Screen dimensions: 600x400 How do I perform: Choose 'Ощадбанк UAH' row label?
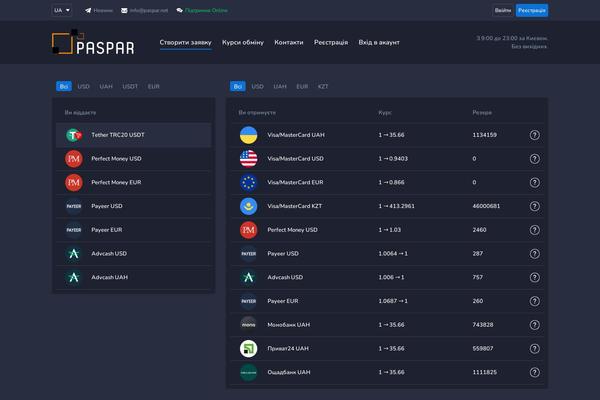tap(289, 372)
